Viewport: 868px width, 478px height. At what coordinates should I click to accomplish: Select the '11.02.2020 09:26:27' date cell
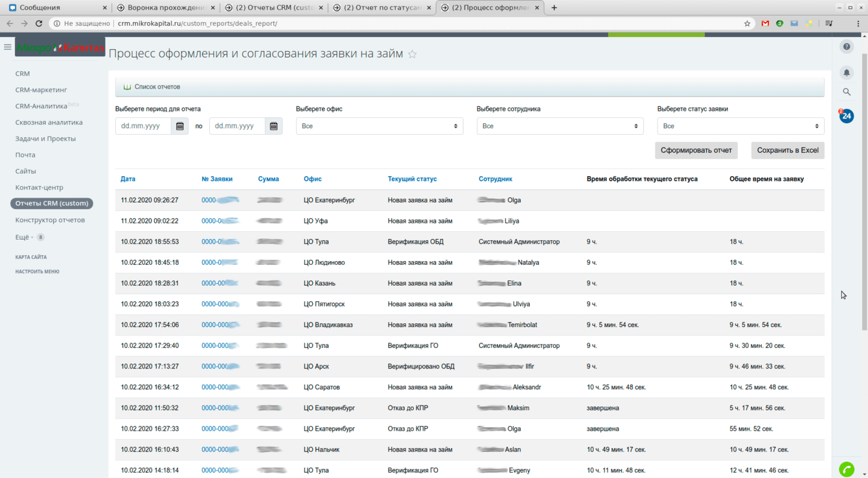point(150,200)
